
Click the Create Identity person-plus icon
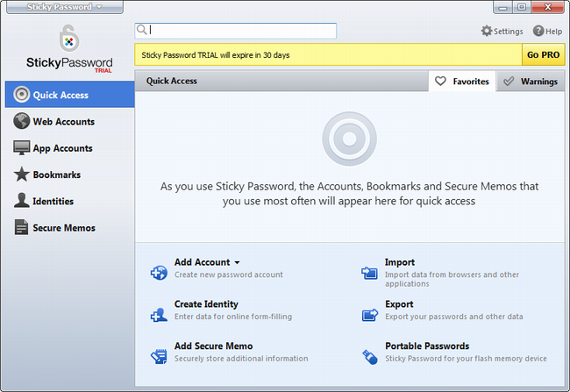click(159, 315)
